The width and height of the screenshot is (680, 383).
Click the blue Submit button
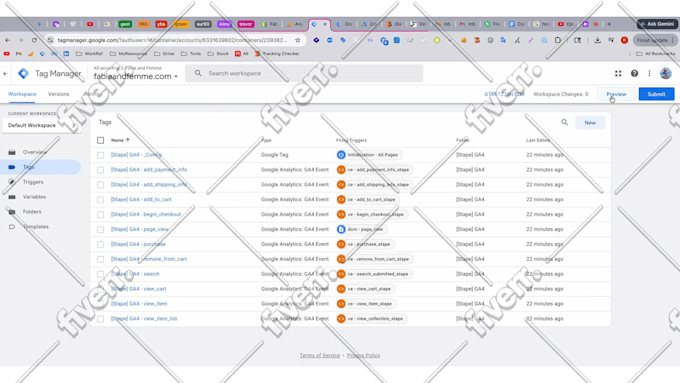(656, 94)
